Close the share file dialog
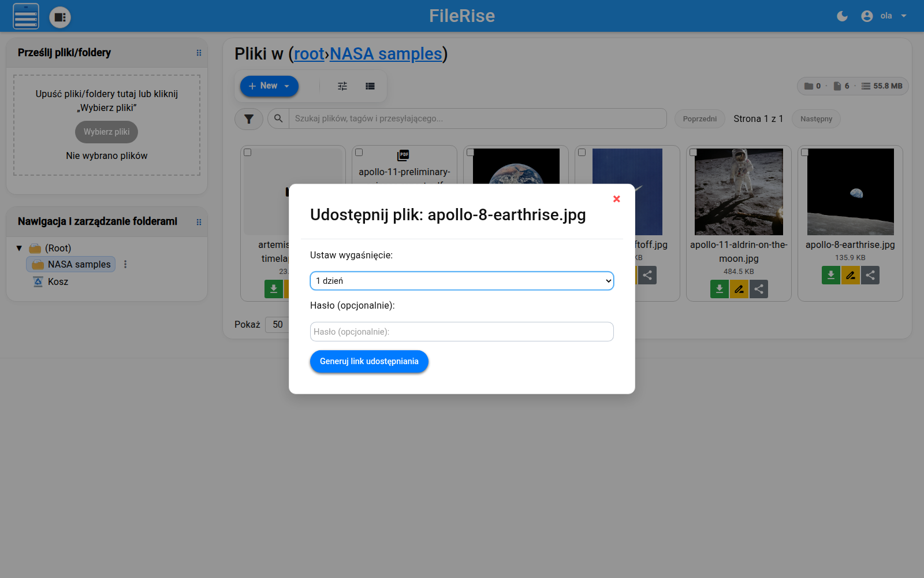The width and height of the screenshot is (924, 578). click(x=616, y=199)
